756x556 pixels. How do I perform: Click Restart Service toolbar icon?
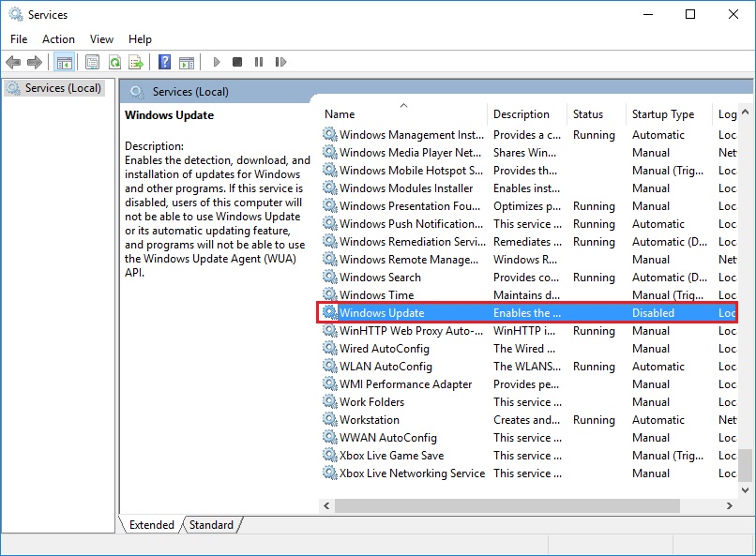point(280,62)
